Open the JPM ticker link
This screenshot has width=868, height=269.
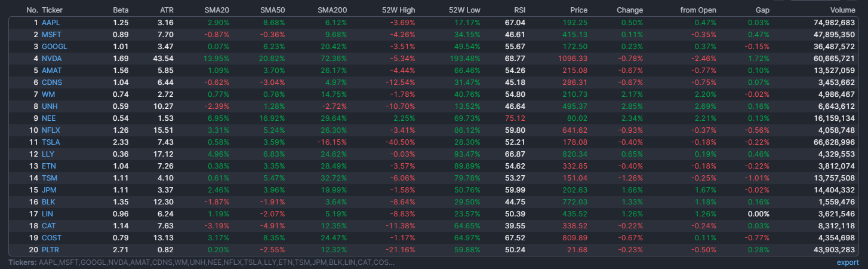click(x=50, y=189)
